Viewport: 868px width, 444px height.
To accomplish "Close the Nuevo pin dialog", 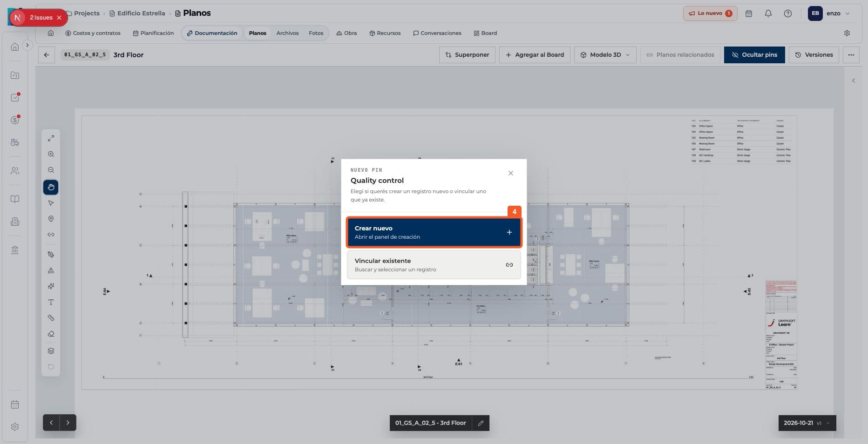I will pos(511,173).
